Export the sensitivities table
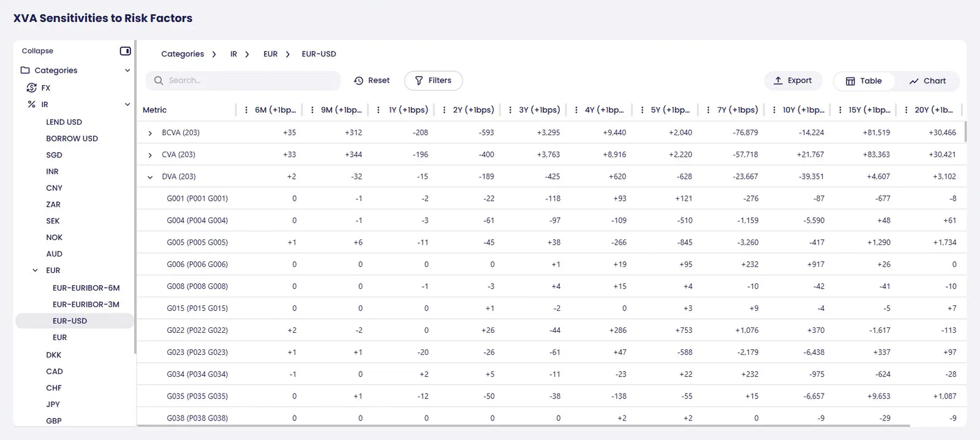This screenshot has width=980, height=440. pos(793,81)
